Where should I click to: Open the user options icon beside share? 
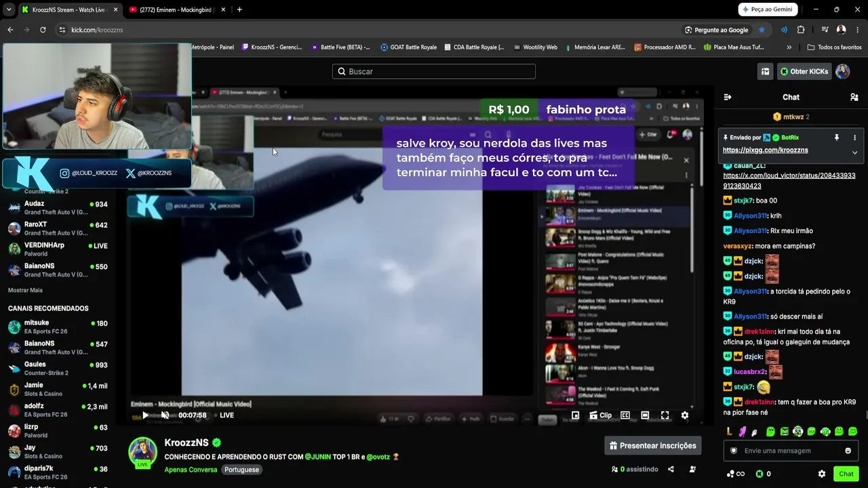(x=692, y=469)
